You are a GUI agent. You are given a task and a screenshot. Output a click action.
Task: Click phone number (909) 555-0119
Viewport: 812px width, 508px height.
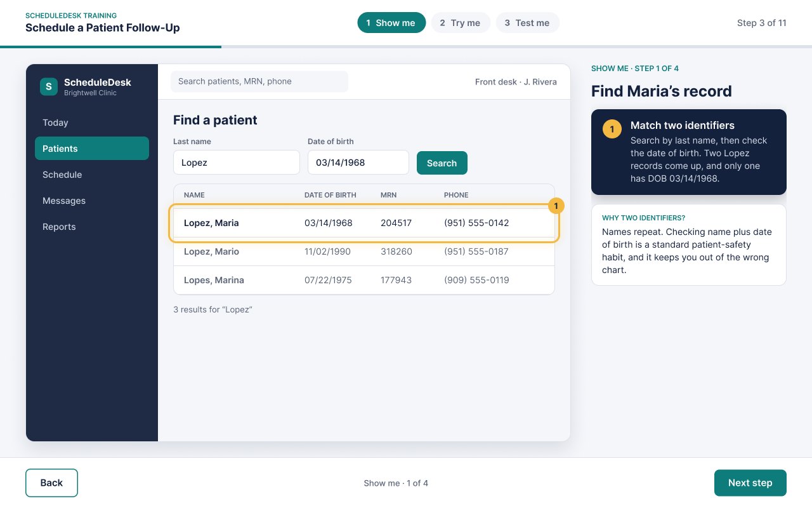click(476, 280)
